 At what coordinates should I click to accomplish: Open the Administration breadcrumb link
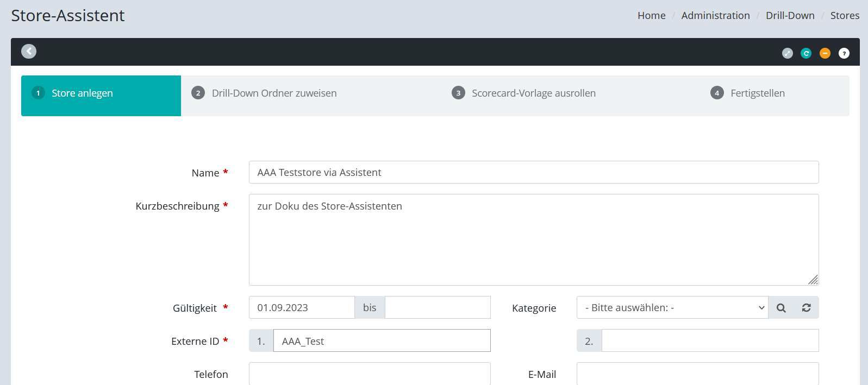715,16
